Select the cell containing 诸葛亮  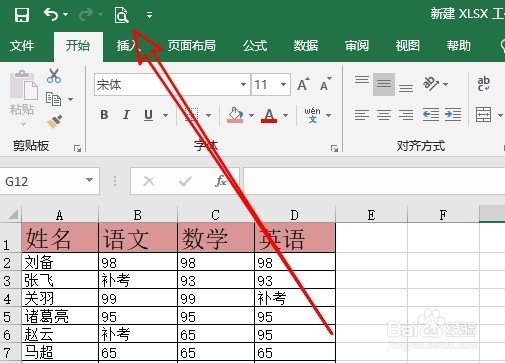[x=60, y=316]
